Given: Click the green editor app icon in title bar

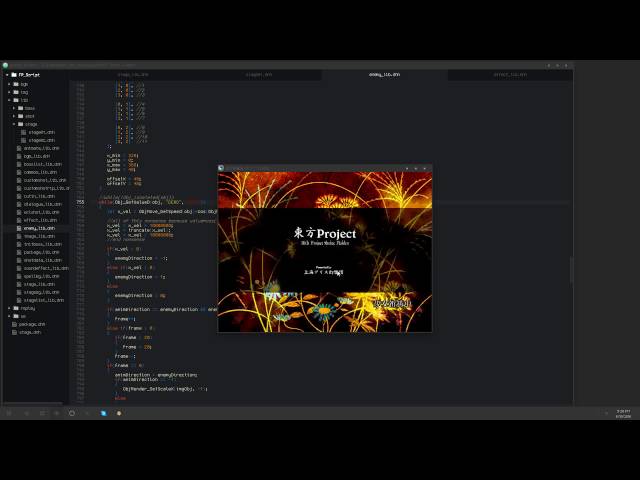Looking at the screenshot, I should click(x=5, y=65).
